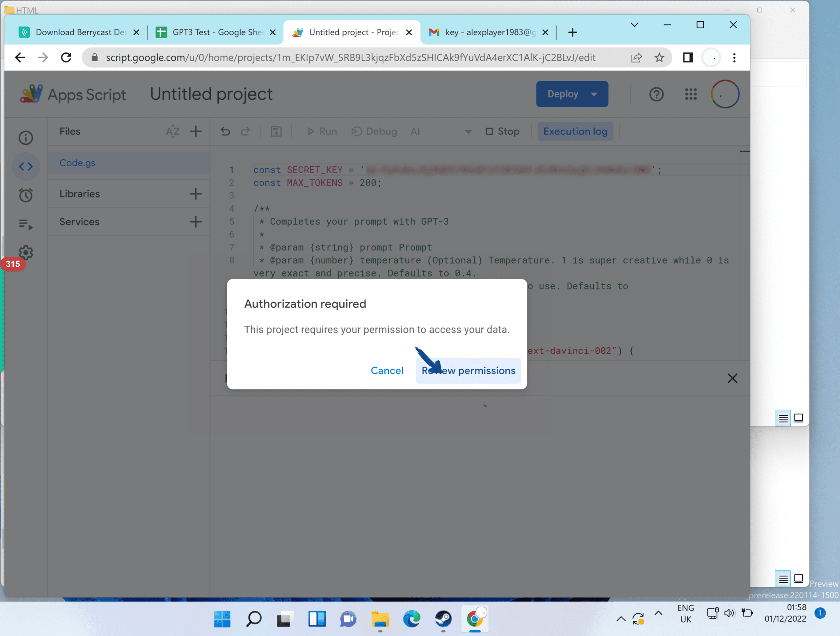Add a library with the Libraries plus icon
This screenshot has height=636, width=840.
click(196, 193)
